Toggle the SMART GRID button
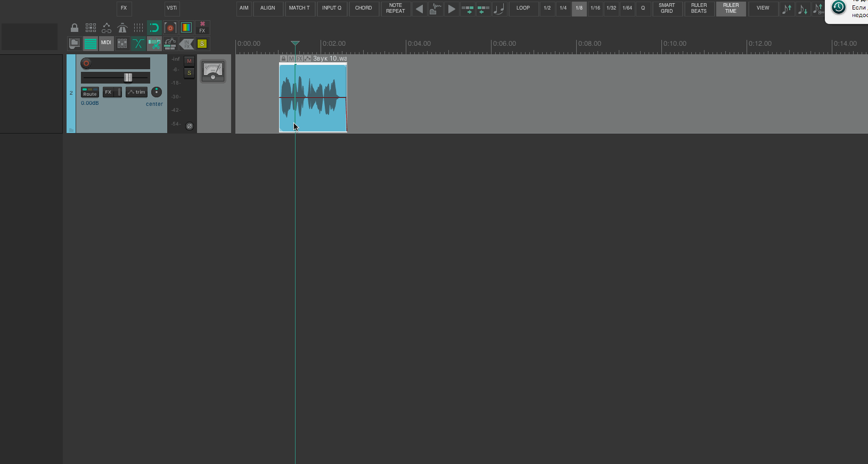Image resolution: width=868 pixels, height=464 pixels. [x=667, y=9]
